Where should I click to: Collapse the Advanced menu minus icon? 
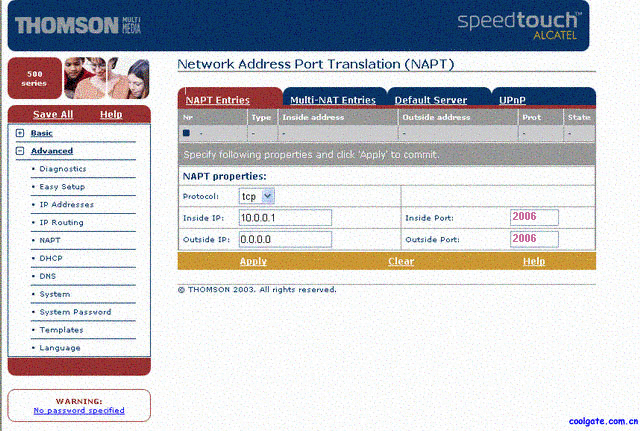(x=20, y=151)
